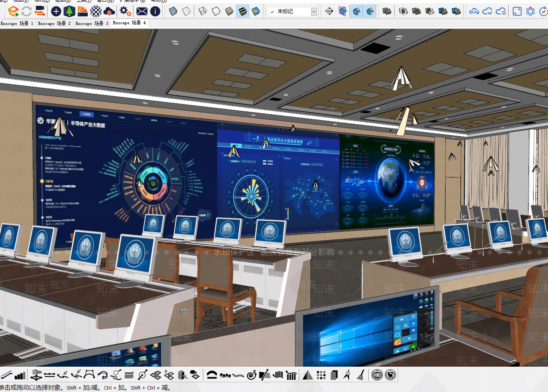Switch to Monochrome style

(256, 12)
